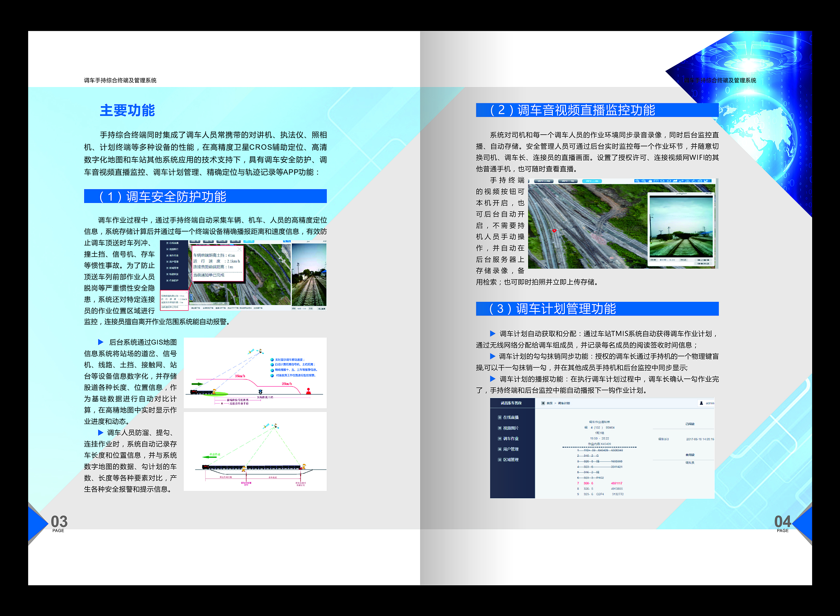Switch to the 调车三组 tab on page 04
840x616 pixels.
[544, 181]
